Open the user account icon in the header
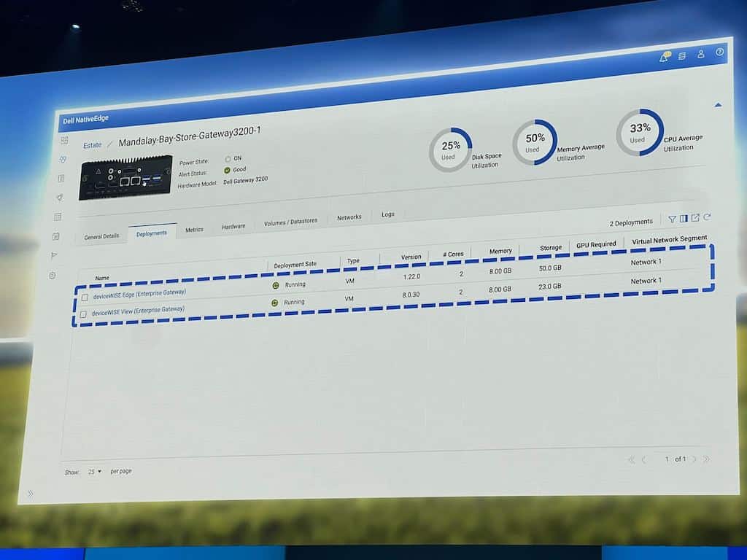Viewport: 747px width, 560px height. [x=701, y=54]
